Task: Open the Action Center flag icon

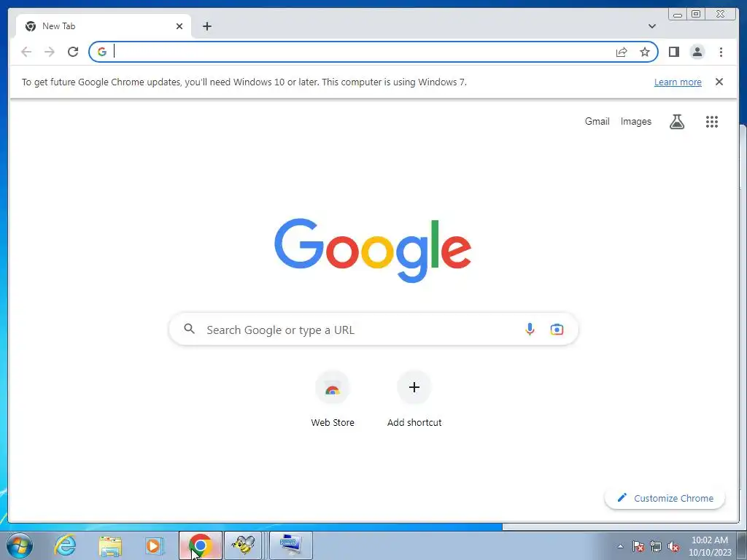Action: coord(638,547)
